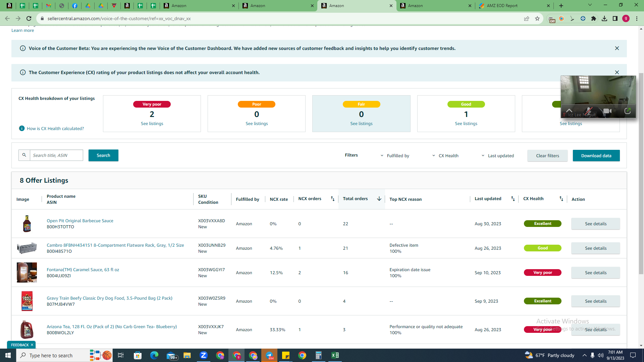See listings under Very poor
This screenshot has height=362, width=644.
point(152,124)
